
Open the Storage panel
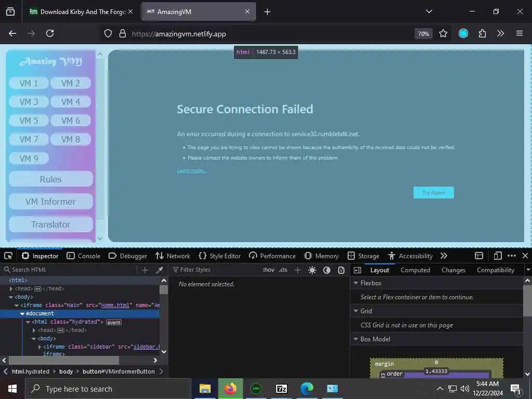coord(363,256)
